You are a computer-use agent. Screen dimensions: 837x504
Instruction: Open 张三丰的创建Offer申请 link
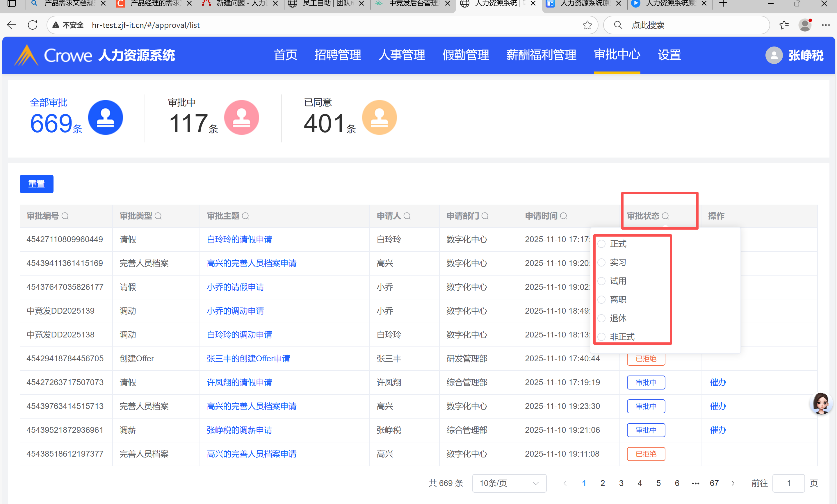[248, 358]
